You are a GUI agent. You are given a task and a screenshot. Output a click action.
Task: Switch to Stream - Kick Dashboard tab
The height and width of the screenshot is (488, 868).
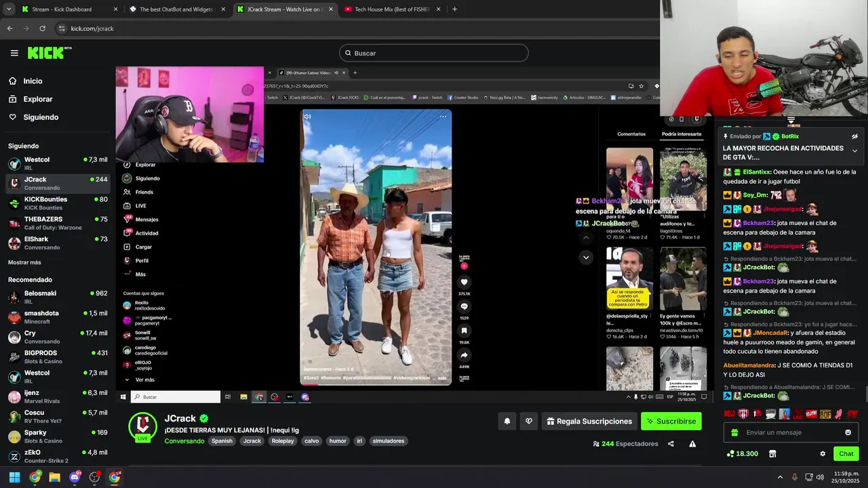70,9
